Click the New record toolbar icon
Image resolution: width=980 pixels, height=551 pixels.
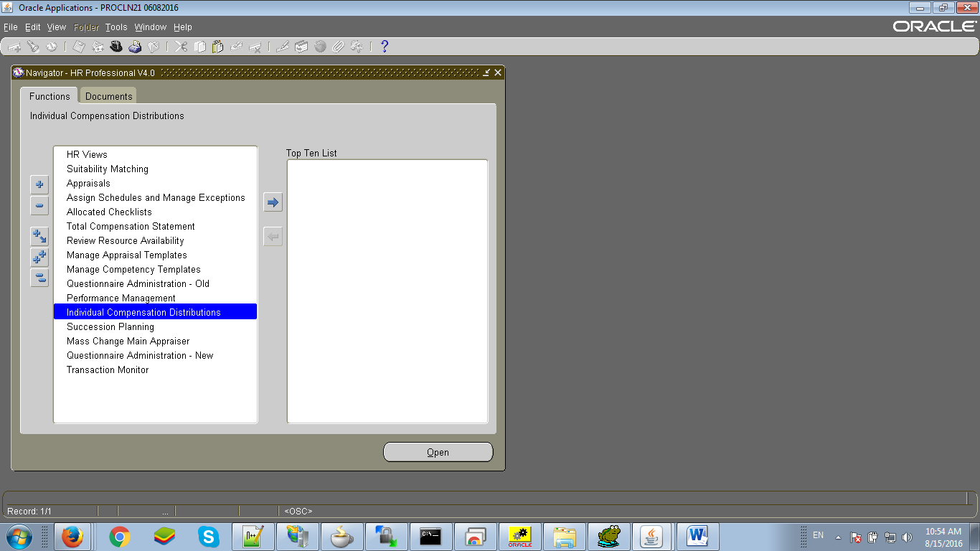coord(14,47)
